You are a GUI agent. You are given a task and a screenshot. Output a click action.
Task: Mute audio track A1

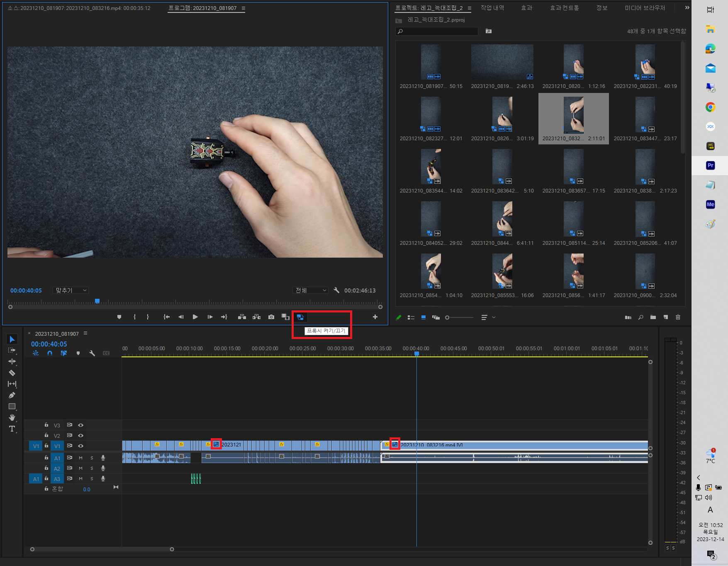[80, 458]
